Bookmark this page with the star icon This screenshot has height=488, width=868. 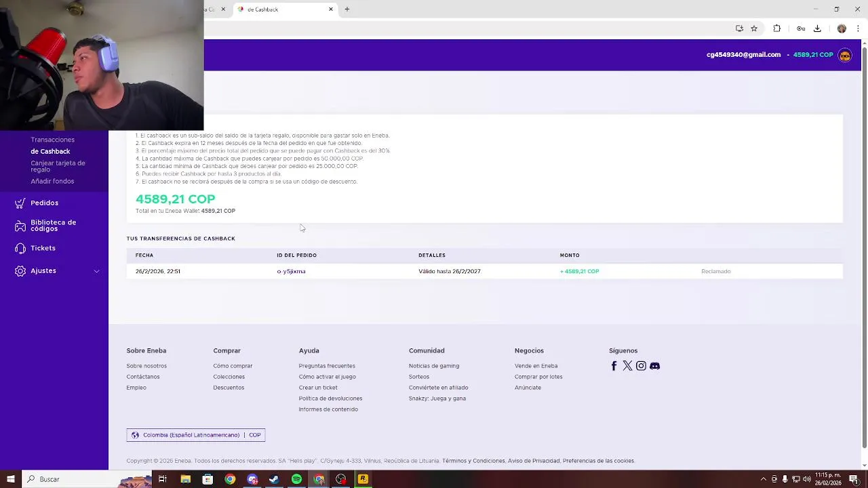[754, 28]
